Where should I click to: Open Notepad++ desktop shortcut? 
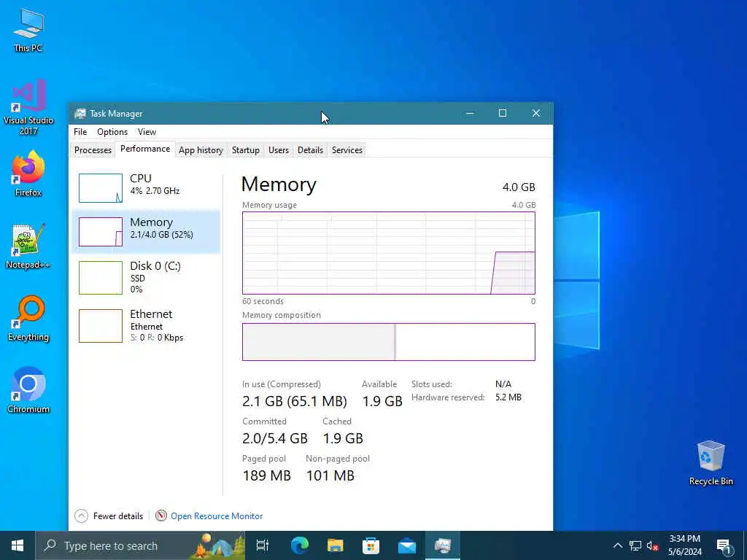click(x=28, y=246)
